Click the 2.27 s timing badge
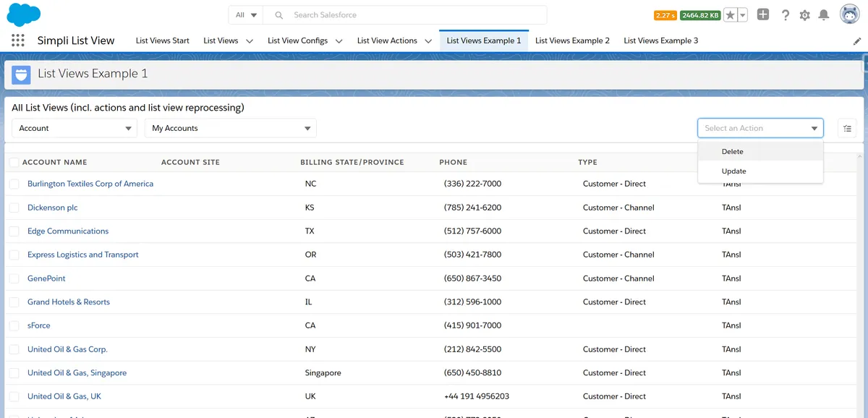 (665, 15)
